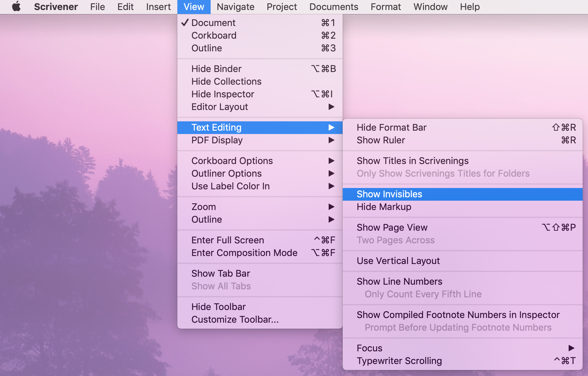Open Customize Toolbar…
This screenshot has width=588, height=376.
click(260, 319)
